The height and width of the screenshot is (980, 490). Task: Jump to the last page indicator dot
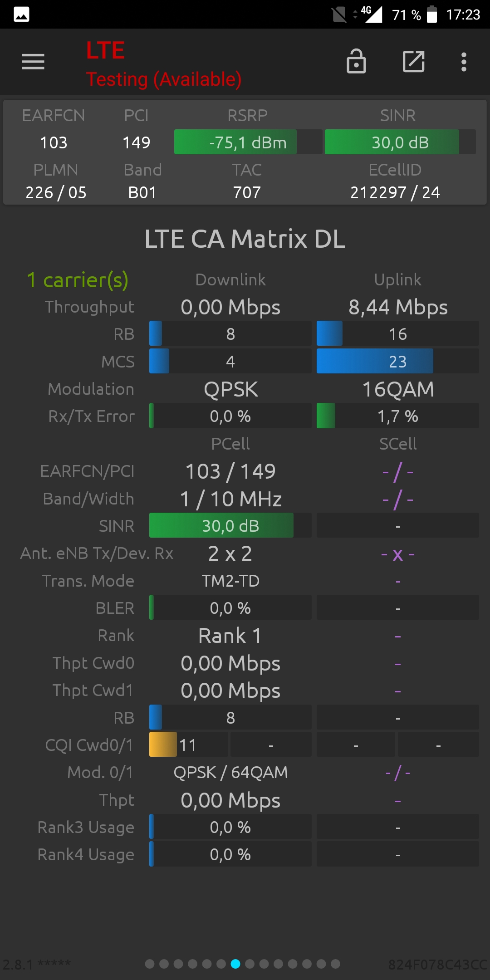pos(335,964)
